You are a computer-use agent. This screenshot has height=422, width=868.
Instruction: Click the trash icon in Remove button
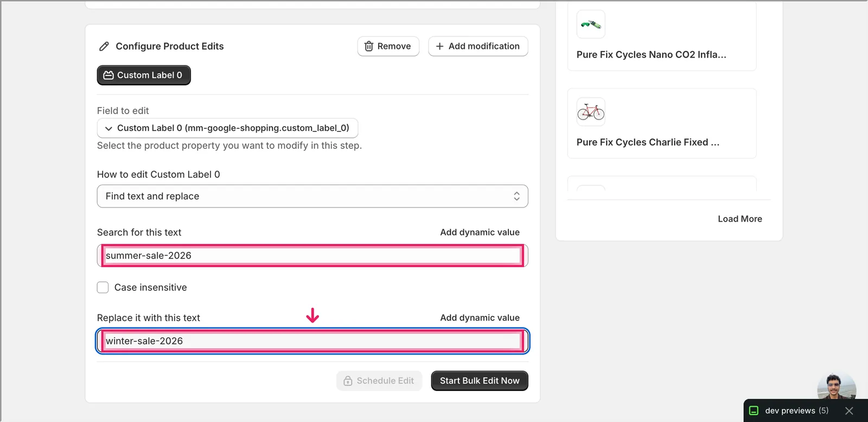click(x=369, y=47)
